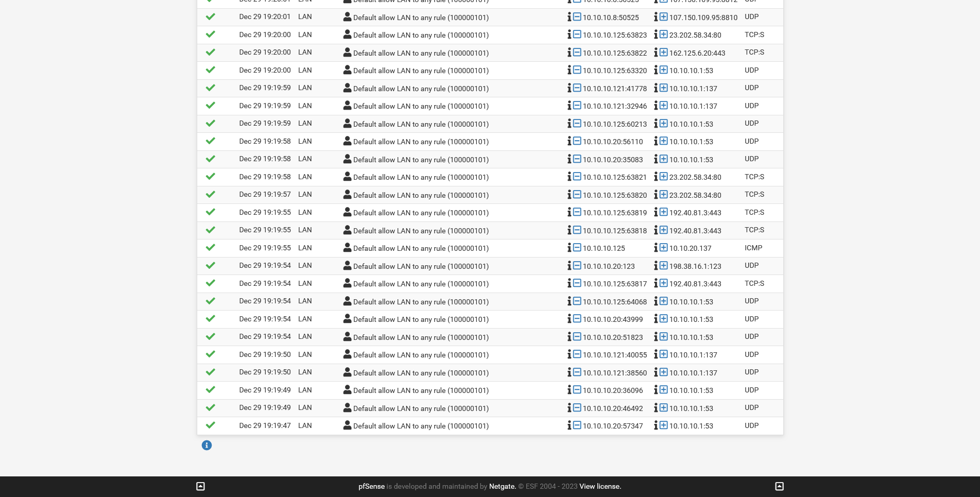
Task: Click the right footer arrow box icon
Action: coord(780,486)
